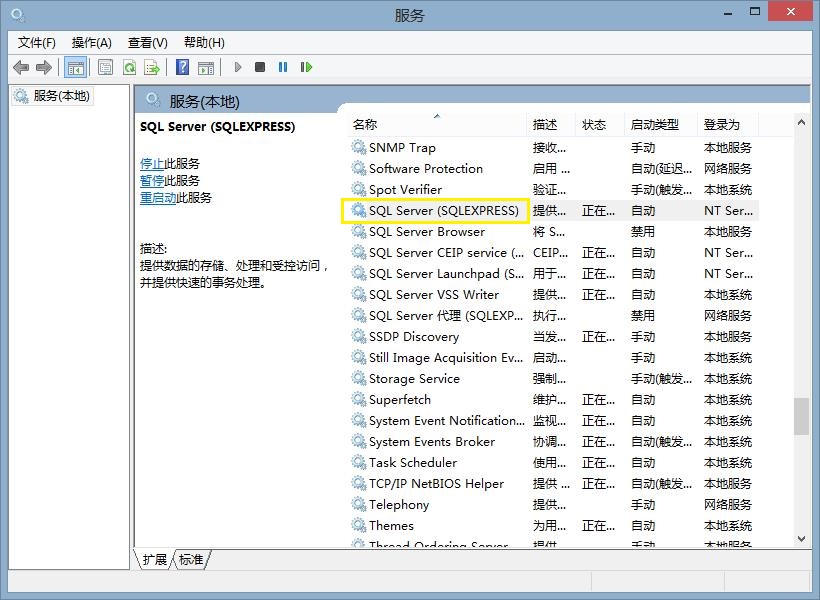The image size is (820, 600).
Task: Click the gear icon beside Task Scheduler
Action: [x=359, y=462]
